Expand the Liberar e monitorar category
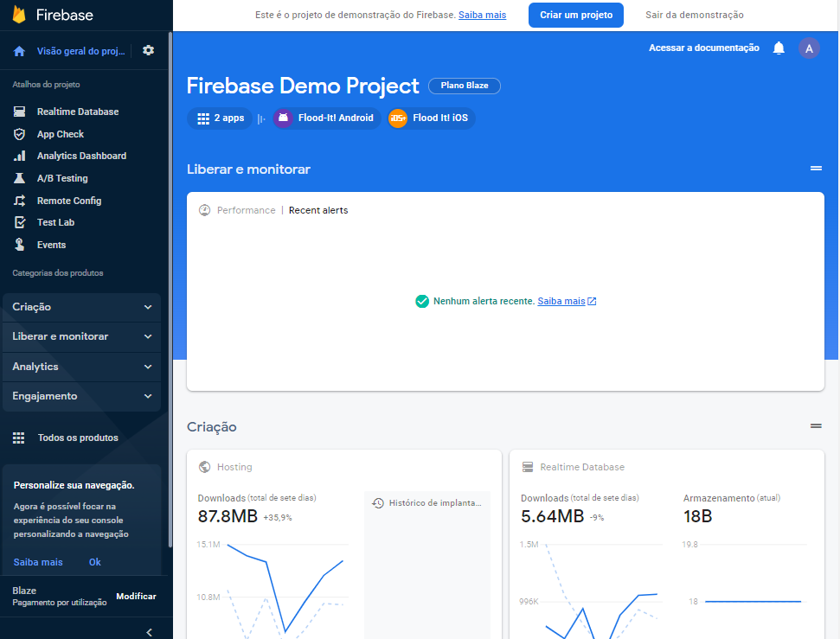 [x=82, y=336]
